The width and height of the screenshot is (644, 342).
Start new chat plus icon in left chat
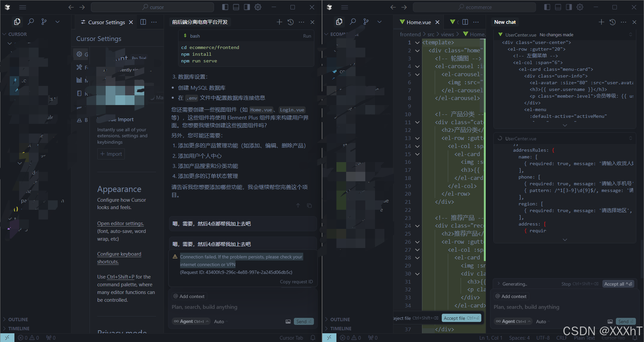[x=279, y=22]
